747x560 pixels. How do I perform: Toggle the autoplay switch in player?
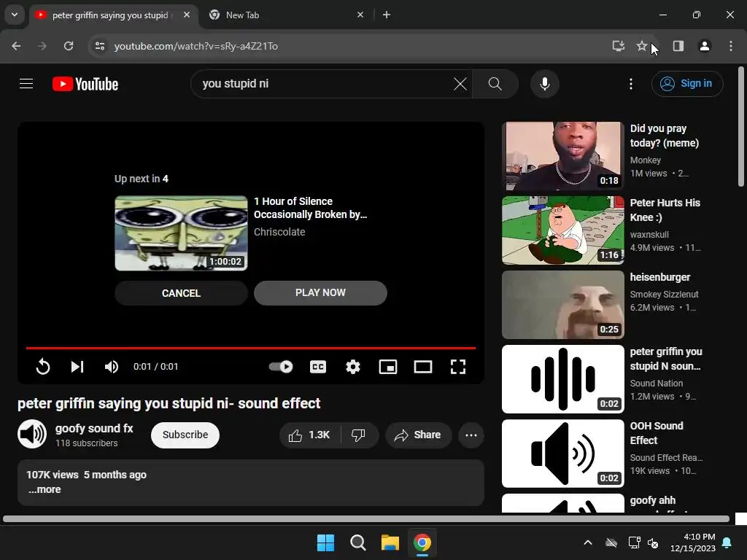click(281, 367)
